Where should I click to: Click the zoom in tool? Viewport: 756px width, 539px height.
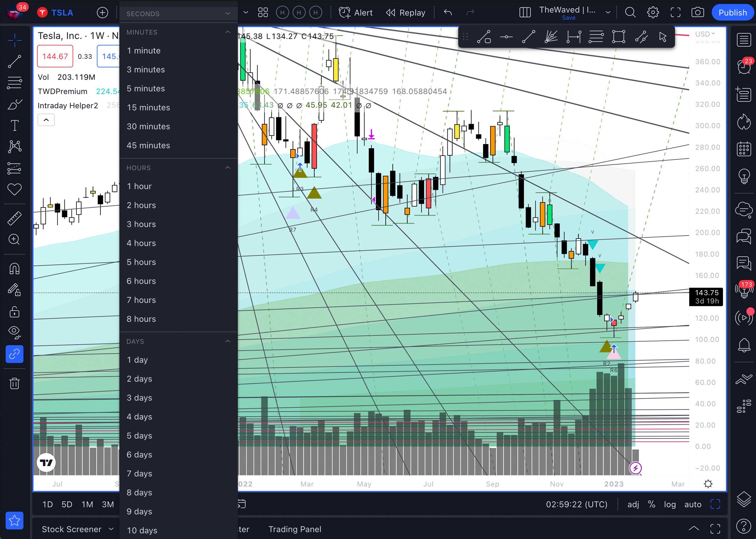14,239
